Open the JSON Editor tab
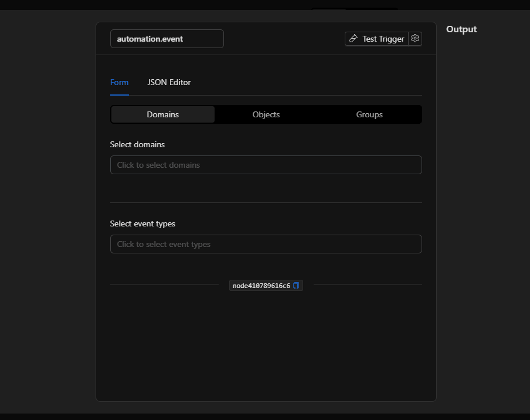 coord(169,82)
